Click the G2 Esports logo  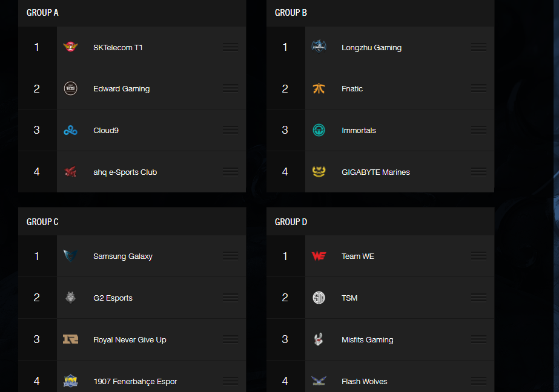point(71,298)
